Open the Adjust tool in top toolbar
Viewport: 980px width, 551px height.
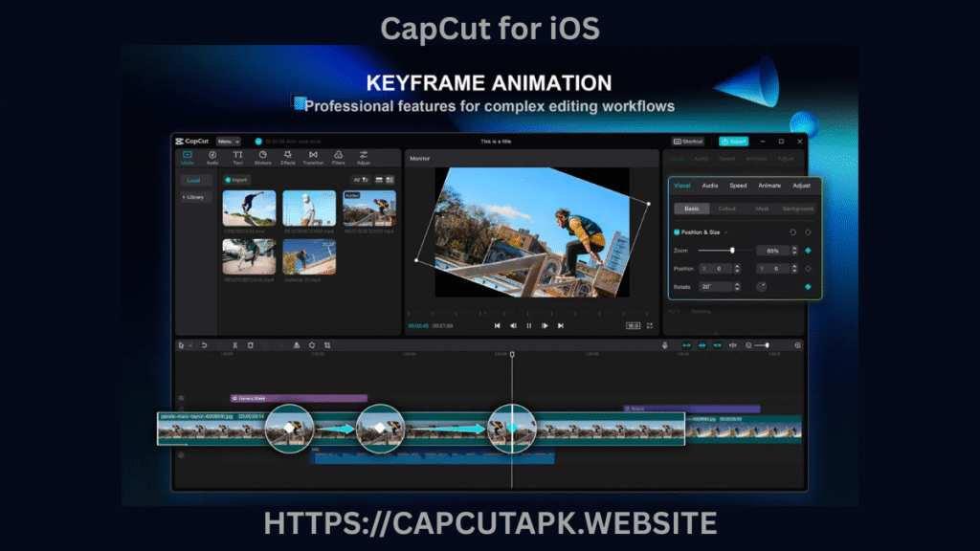click(x=363, y=154)
